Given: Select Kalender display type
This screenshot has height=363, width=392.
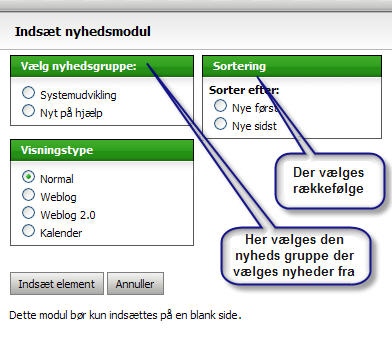Looking at the screenshot, I should pos(28,231).
